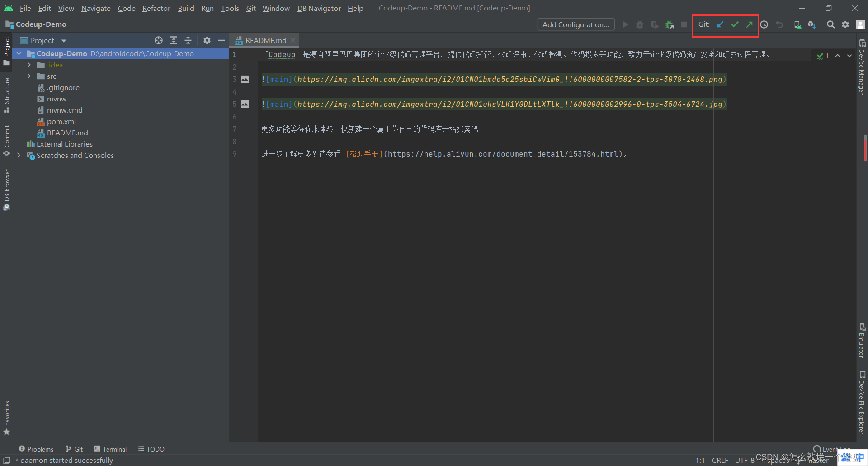The height and width of the screenshot is (466, 868).
Task: Select the README.md editor tab
Action: point(265,40)
